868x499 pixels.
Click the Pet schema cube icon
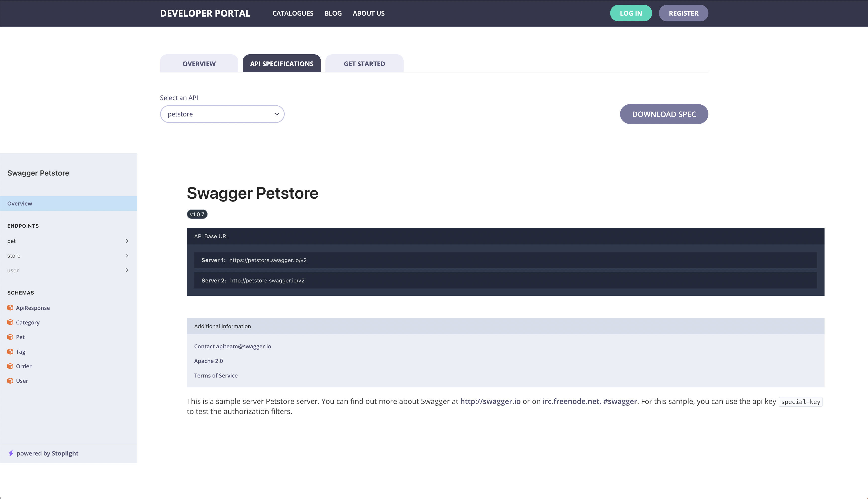10,337
